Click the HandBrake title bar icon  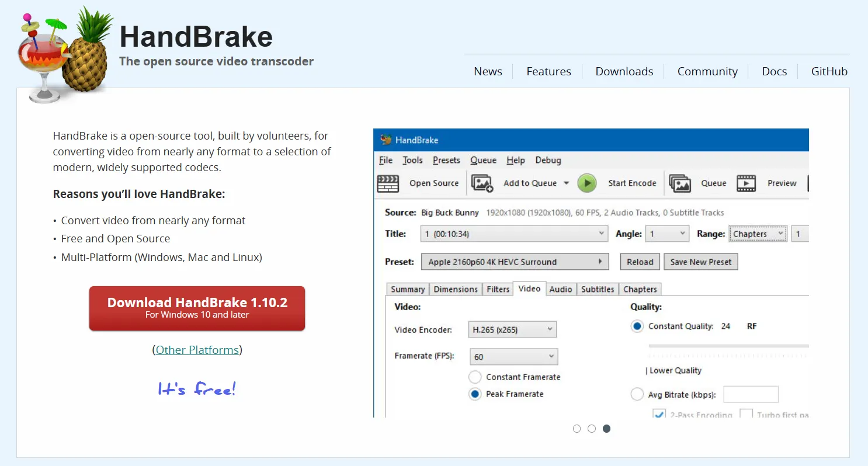[x=385, y=140]
